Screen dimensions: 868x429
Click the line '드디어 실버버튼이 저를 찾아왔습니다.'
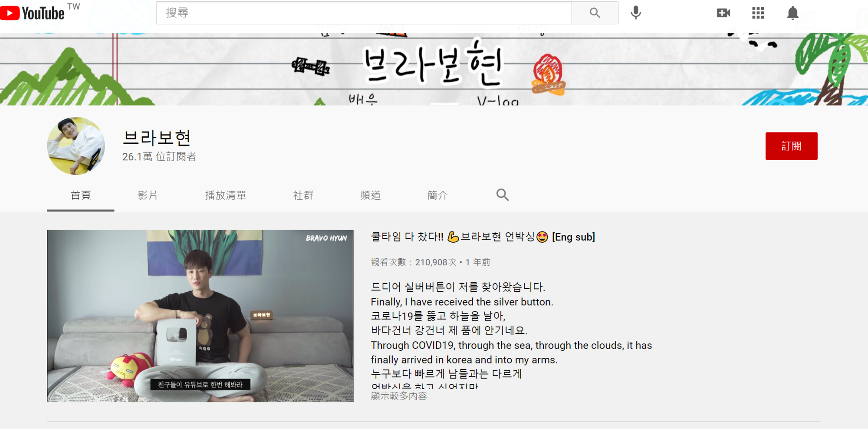pyautogui.click(x=458, y=287)
